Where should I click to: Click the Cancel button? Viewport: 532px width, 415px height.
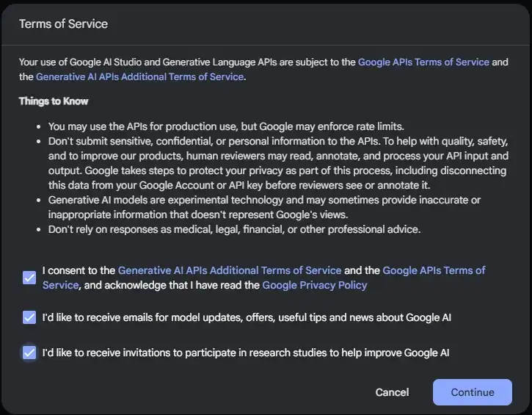click(392, 392)
